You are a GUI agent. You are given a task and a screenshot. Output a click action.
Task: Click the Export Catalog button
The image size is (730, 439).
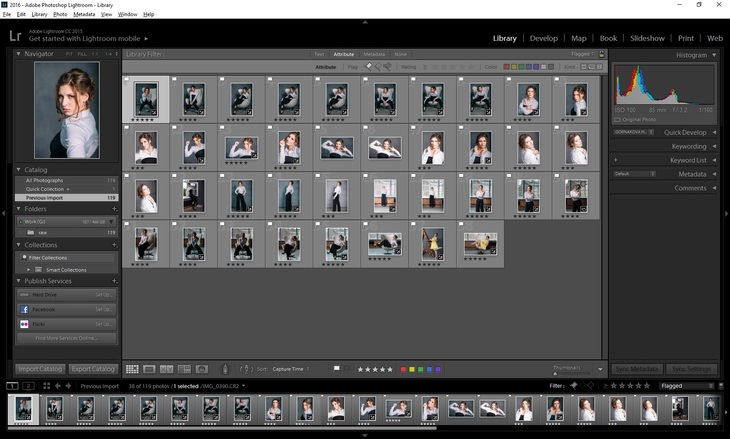click(x=93, y=369)
